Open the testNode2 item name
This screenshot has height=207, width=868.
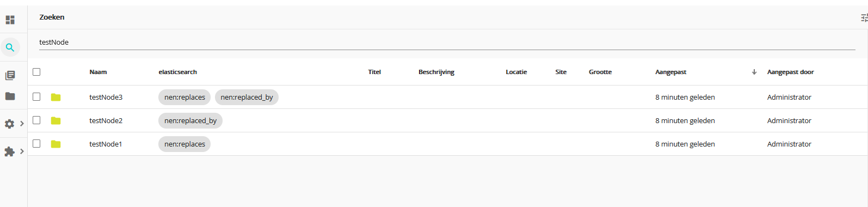tap(106, 120)
